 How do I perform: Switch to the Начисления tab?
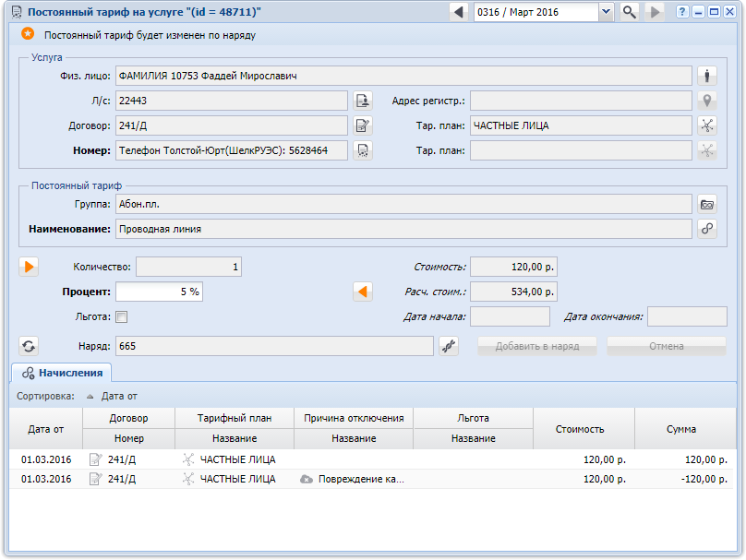coord(62,373)
